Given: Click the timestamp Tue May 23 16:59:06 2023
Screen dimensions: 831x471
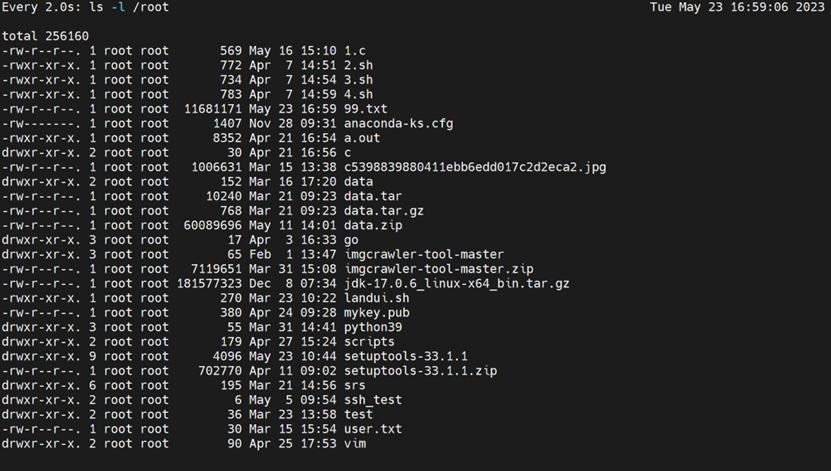Looking at the screenshot, I should [737, 7].
